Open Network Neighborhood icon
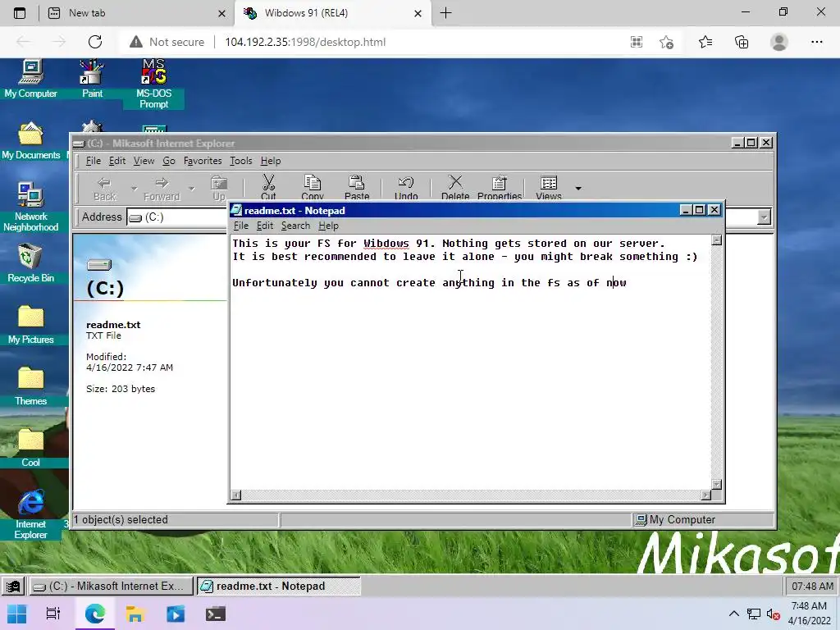This screenshot has width=840, height=630. (x=30, y=207)
